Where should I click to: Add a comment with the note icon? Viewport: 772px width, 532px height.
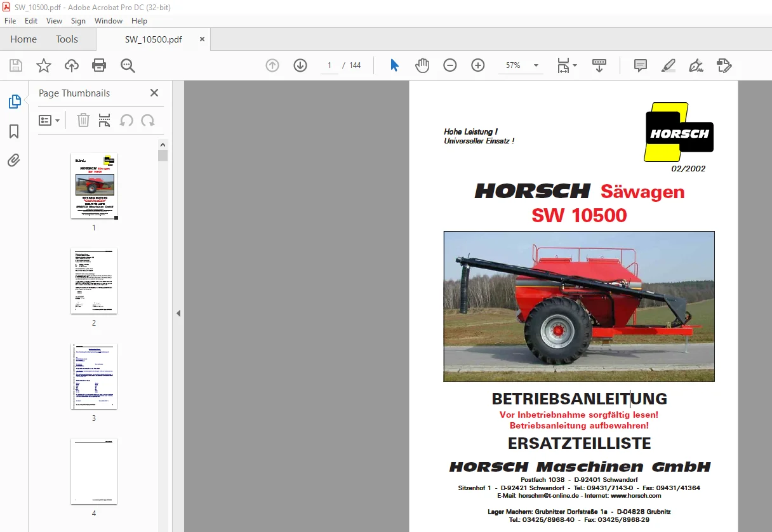pyautogui.click(x=641, y=65)
